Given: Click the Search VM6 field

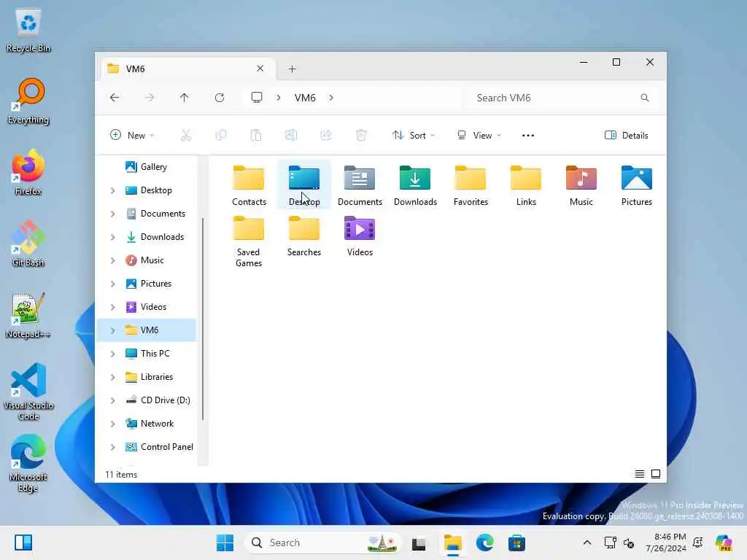Looking at the screenshot, I should tap(563, 98).
